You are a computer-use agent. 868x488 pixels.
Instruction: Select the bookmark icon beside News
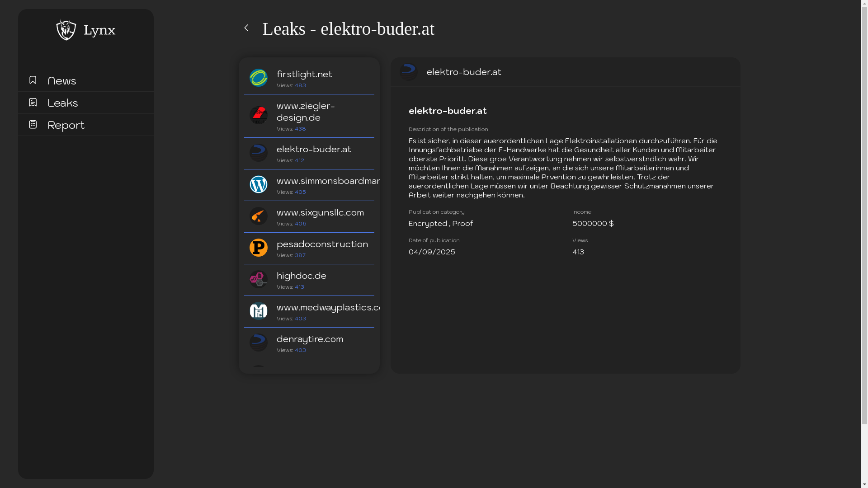[x=33, y=80]
